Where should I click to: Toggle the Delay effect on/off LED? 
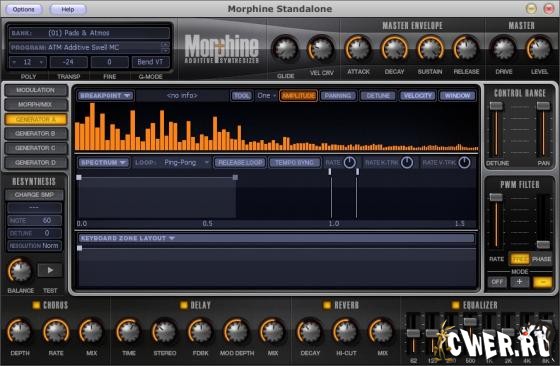tap(184, 305)
